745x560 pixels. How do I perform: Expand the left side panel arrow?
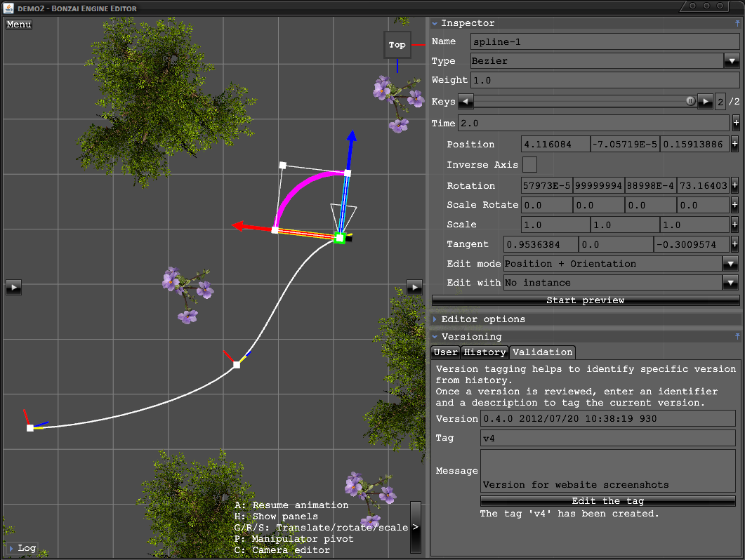[x=14, y=286]
